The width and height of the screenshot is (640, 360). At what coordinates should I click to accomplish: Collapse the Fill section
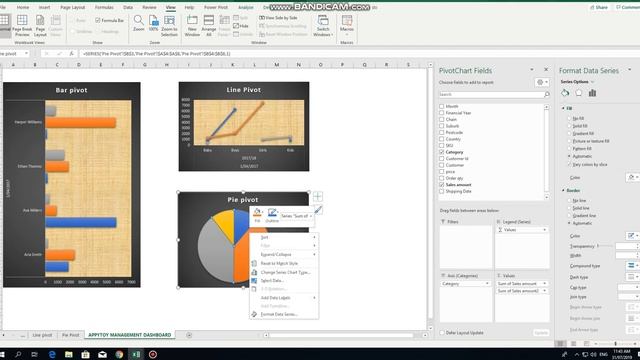[563, 108]
